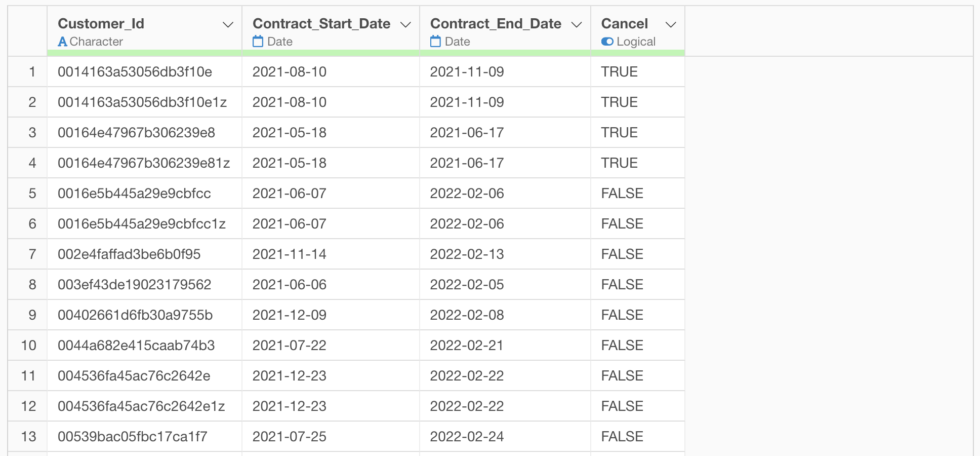Select row number 13
The image size is (980, 456).
pyautogui.click(x=29, y=437)
